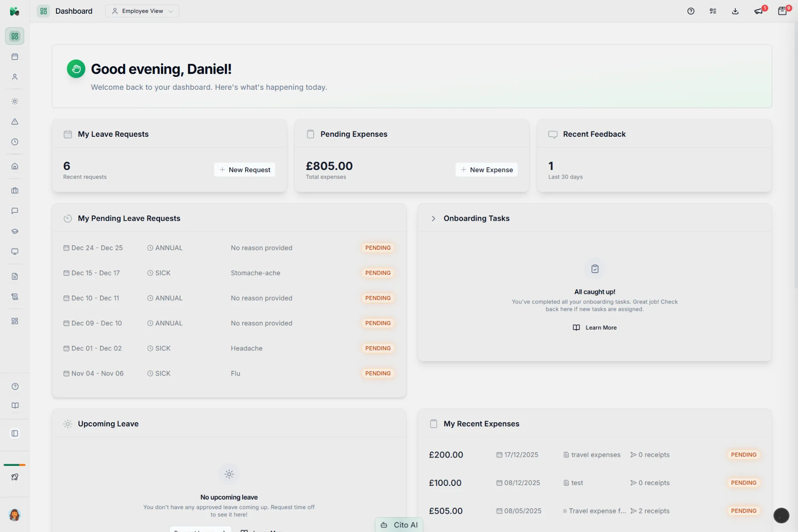Click the sun icon in sidebar
The width and height of the screenshot is (798, 532).
point(15,101)
